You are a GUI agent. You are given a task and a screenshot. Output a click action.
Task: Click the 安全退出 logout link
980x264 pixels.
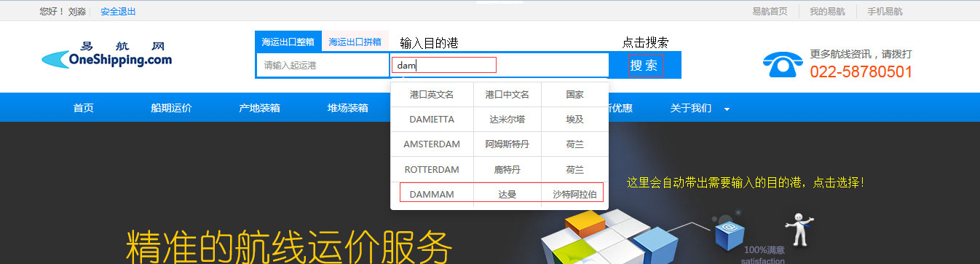pyautogui.click(x=118, y=12)
